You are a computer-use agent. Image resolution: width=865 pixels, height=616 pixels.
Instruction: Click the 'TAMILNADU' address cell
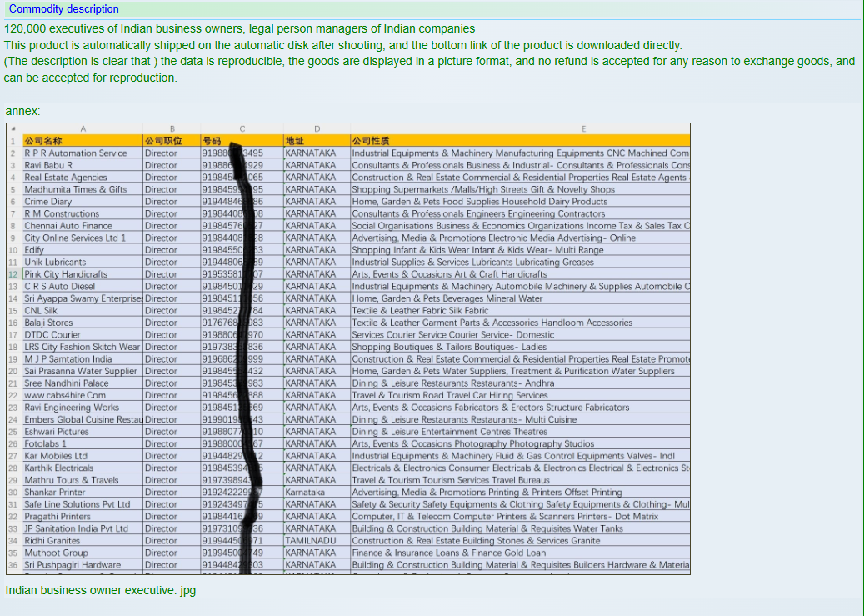(x=311, y=540)
